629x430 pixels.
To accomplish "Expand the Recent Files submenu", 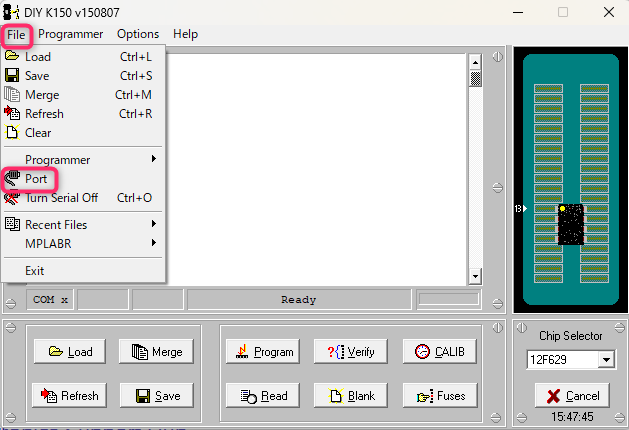I will click(83, 225).
